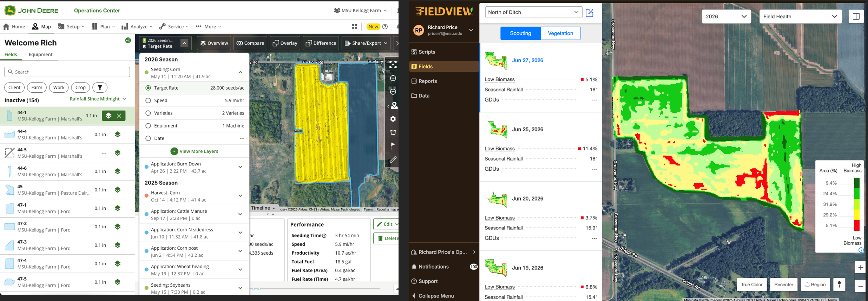The width and height of the screenshot is (868, 301).
Task: Click the Difference button
Action: [x=321, y=43]
